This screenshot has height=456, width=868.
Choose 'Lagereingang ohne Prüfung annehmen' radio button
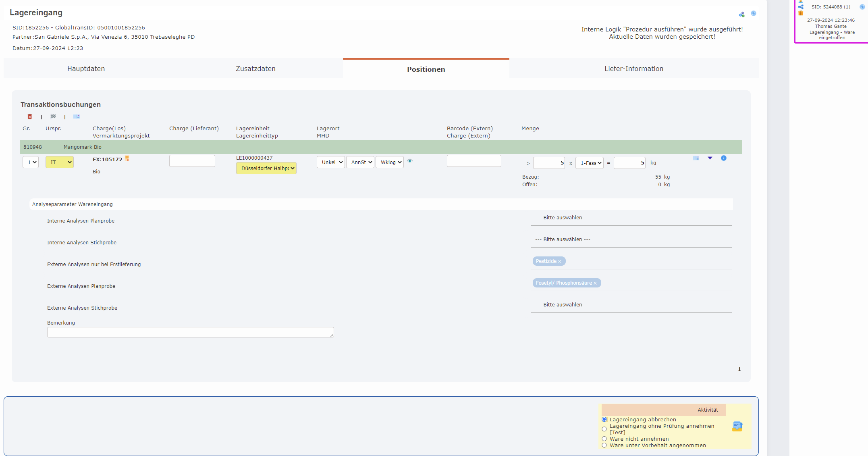[604, 429]
